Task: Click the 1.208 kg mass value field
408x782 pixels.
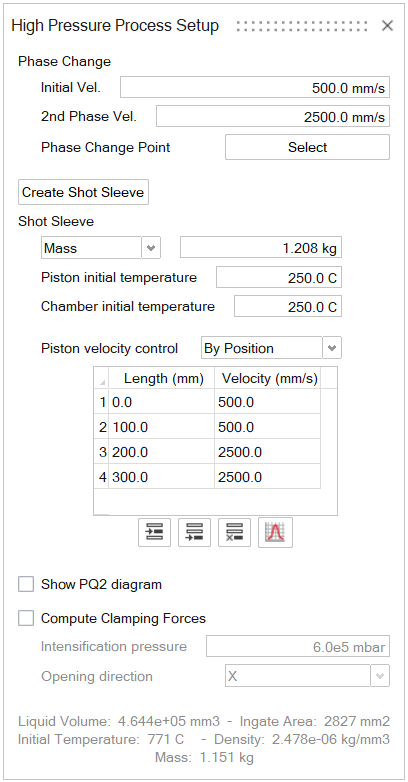Action: (x=261, y=248)
